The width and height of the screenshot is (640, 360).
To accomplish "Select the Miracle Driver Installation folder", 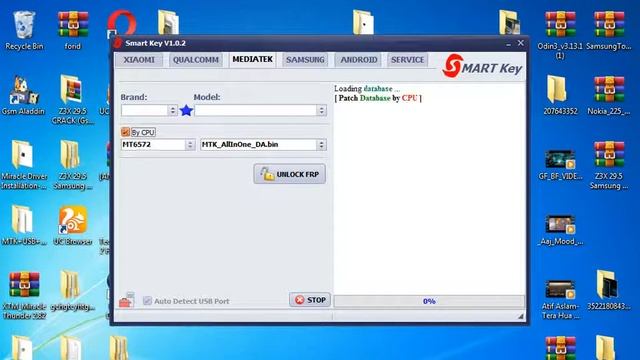I will point(24,165).
